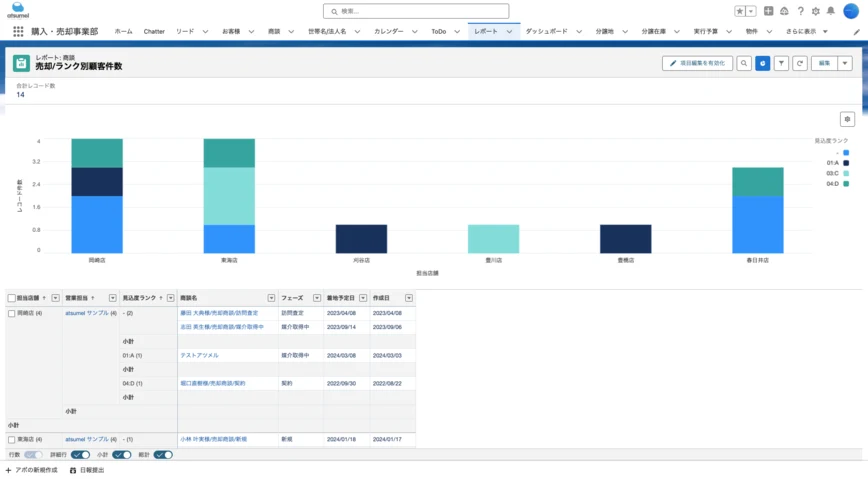Viewport: 868px width, 479px height.
Task: Click the report search magnifier icon
Action: click(x=744, y=63)
